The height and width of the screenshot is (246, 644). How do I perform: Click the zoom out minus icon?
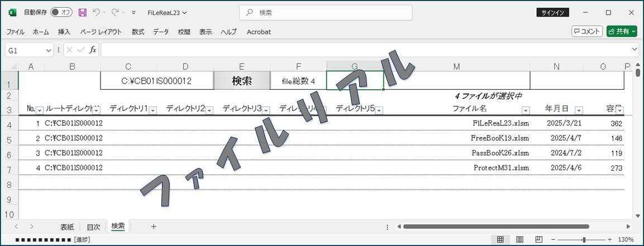click(553, 239)
